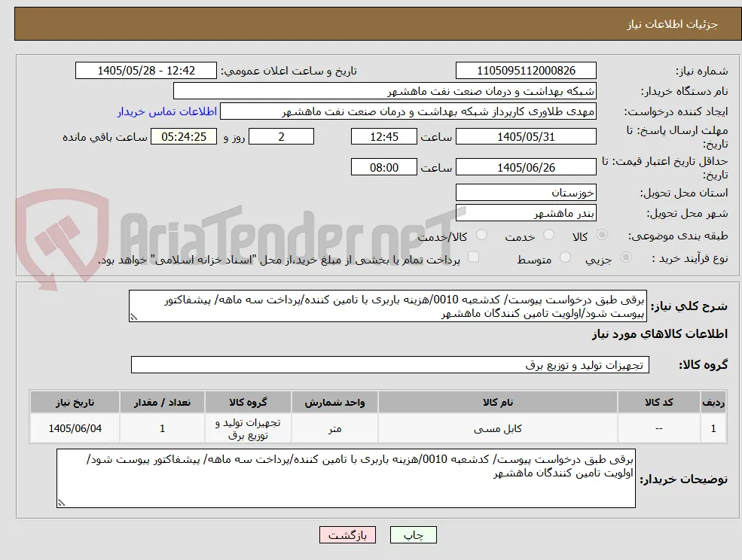
Task: Click the need number field 1105095112000826
Action: [x=526, y=71]
